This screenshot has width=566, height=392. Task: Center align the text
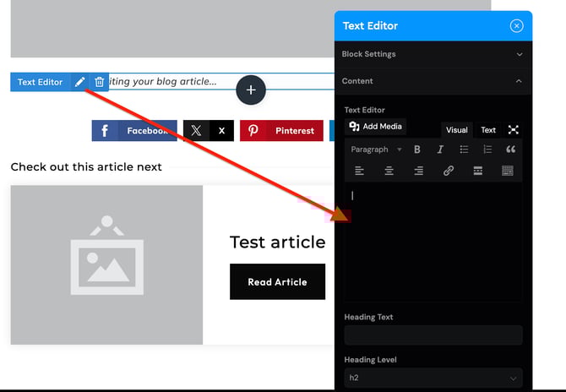[389, 171]
